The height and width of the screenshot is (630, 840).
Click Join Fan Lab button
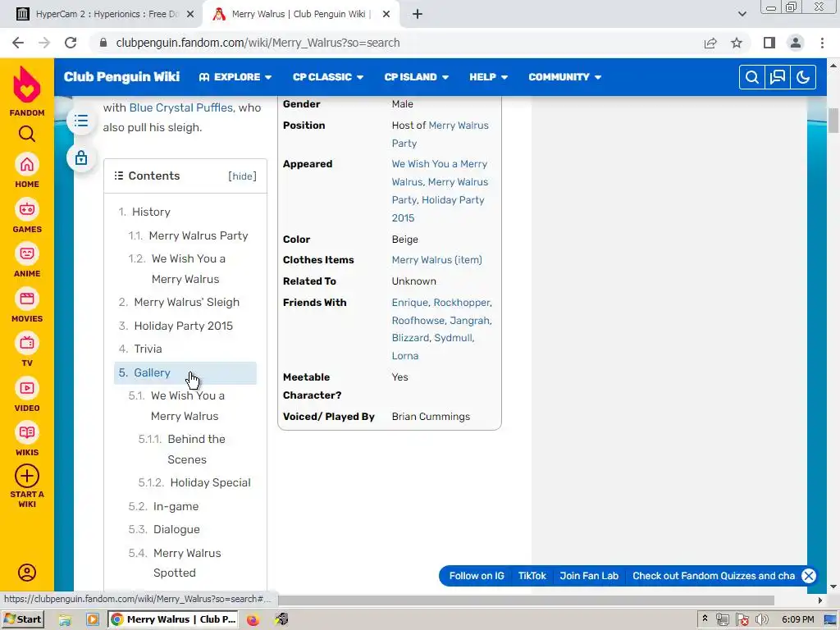[x=589, y=576]
